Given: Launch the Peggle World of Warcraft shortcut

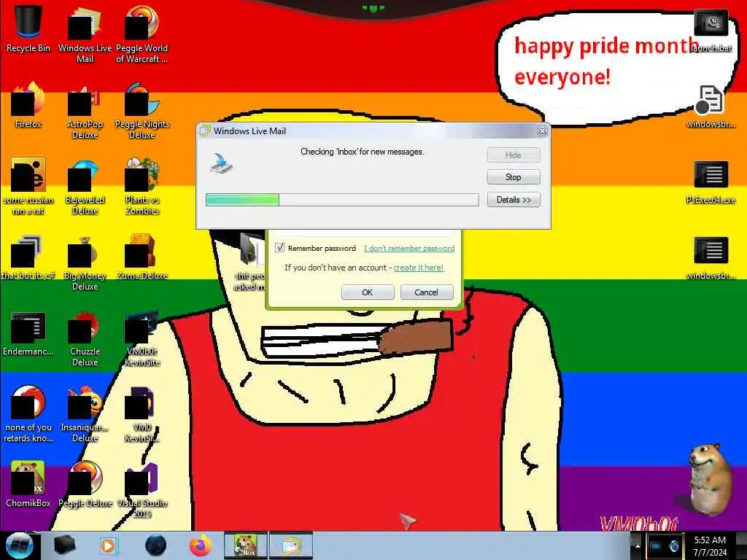Looking at the screenshot, I should point(142,34).
